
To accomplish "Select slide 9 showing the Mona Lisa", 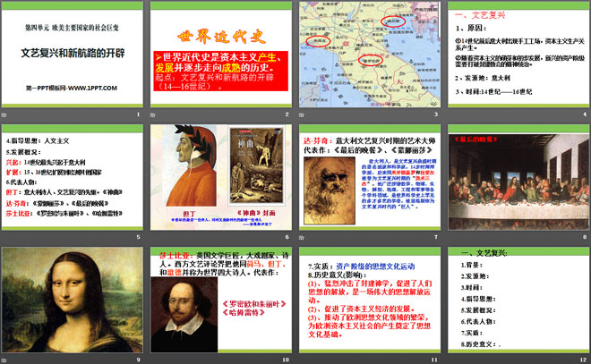I will (x=73, y=300).
